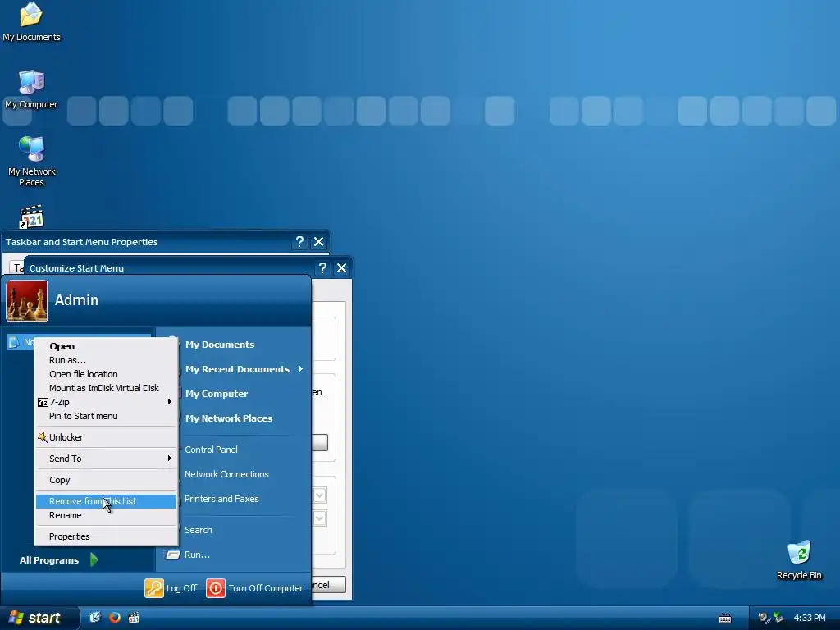Image resolution: width=840 pixels, height=630 pixels.
Task: Click the 7-Zip icon in context menu
Action: (x=43, y=402)
